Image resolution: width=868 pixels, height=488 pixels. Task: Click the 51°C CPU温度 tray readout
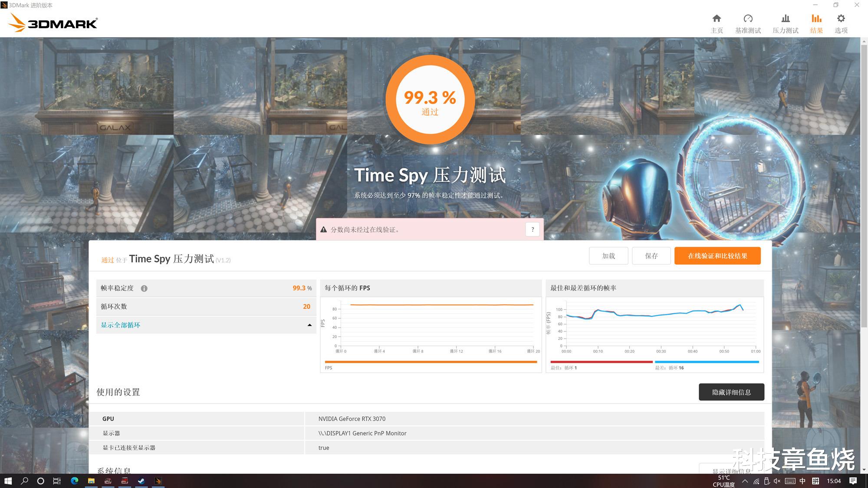pyautogui.click(x=723, y=481)
